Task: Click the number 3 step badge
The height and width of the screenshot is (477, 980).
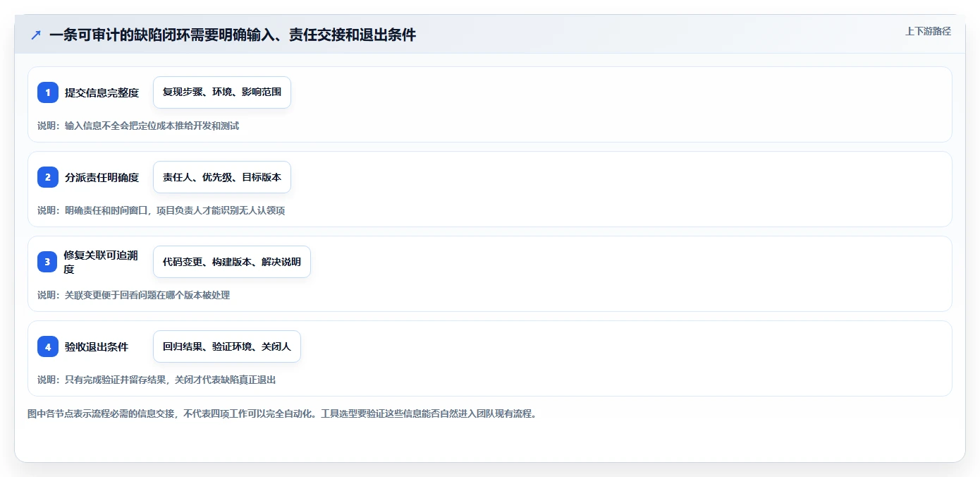Action: 48,262
